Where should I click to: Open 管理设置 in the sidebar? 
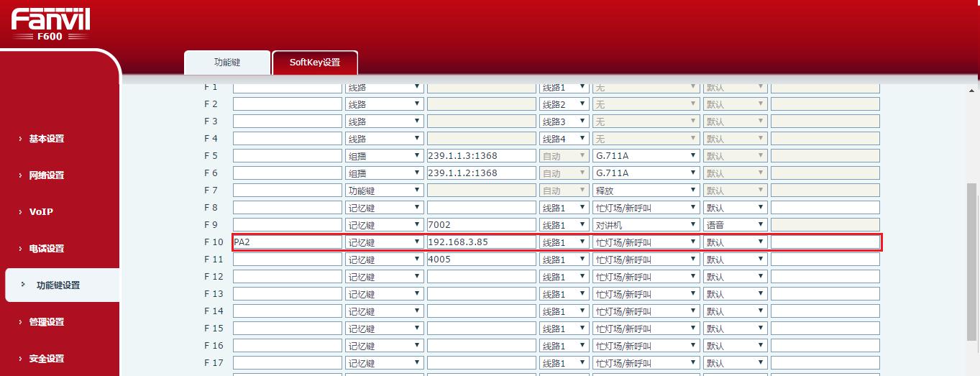(x=47, y=322)
